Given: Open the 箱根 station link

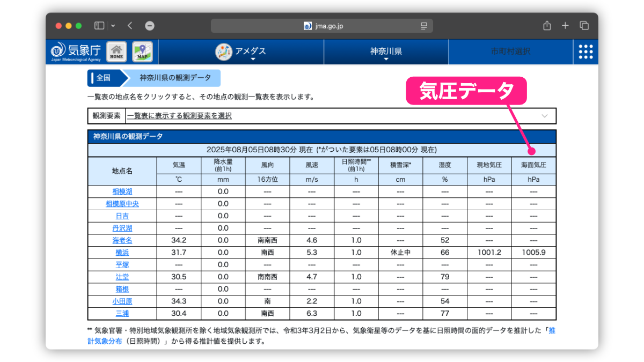Looking at the screenshot, I should (x=122, y=289).
